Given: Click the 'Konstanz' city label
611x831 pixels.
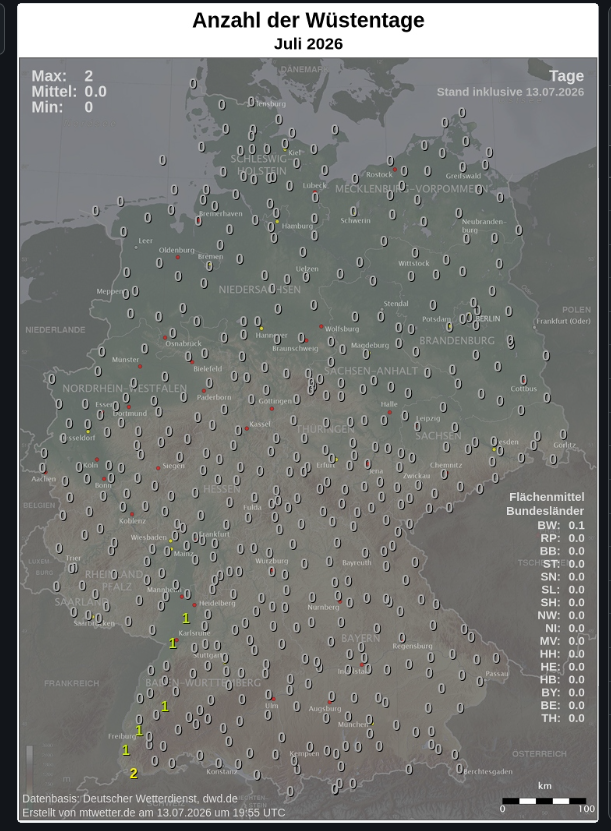Looking at the screenshot, I should [222, 772].
